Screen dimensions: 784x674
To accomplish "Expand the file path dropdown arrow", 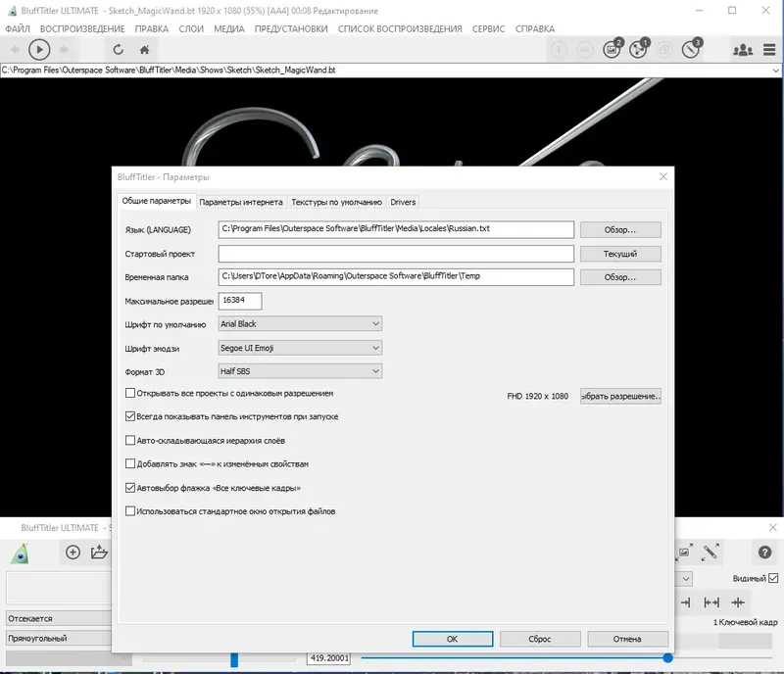I will (x=775, y=71).
